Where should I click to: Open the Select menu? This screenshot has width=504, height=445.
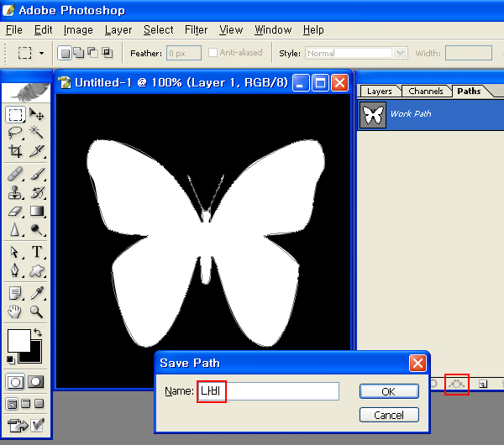point(158,30)
